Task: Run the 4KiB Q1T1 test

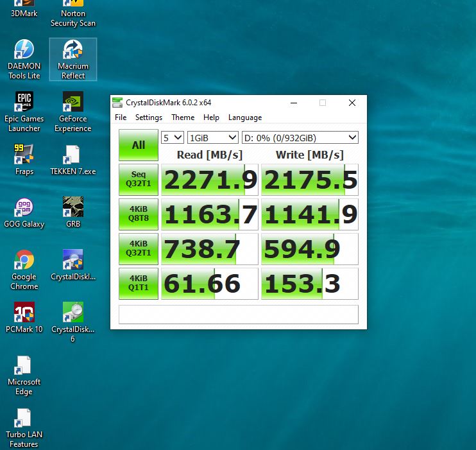Action: (x=139, y=283)
